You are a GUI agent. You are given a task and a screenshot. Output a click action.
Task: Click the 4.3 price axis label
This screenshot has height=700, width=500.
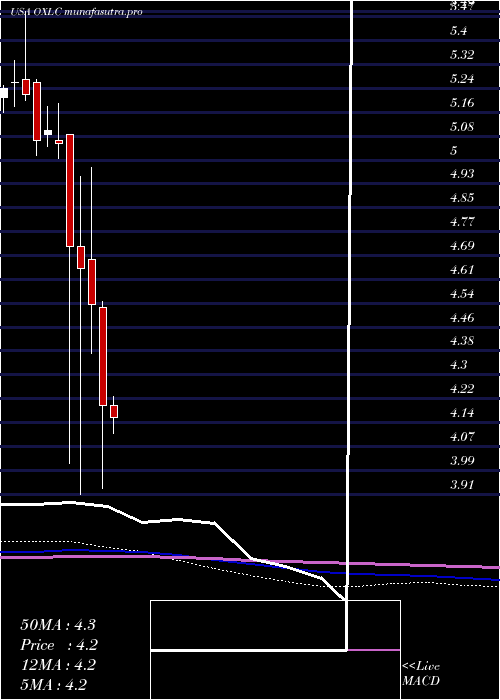[458, 365]
